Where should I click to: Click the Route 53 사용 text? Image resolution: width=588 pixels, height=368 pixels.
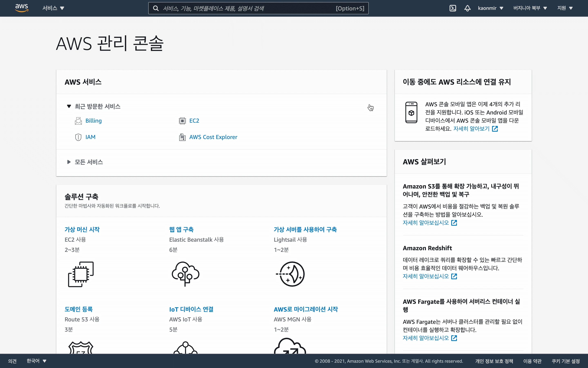click(x=82, y=319)
